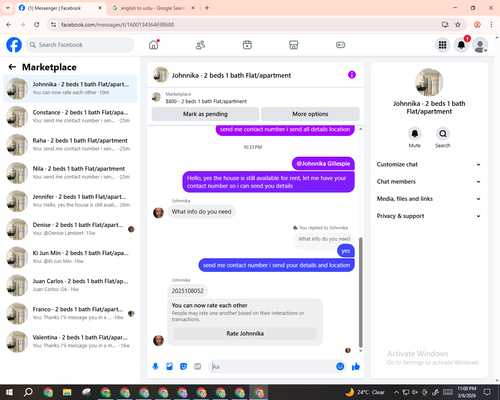Open the Marketplace storefront icon
500x400 pixels.
tap(294, 45)
